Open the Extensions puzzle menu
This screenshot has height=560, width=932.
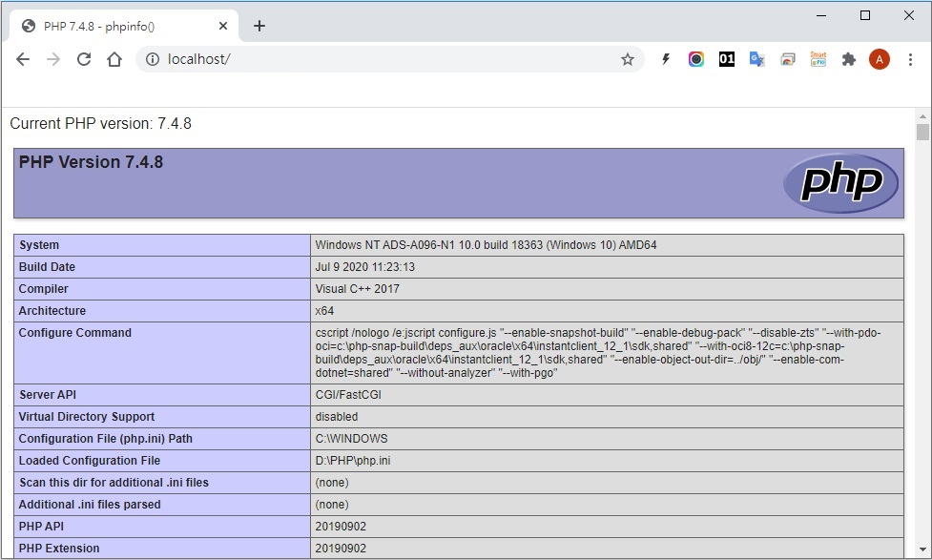coord(849,59)
